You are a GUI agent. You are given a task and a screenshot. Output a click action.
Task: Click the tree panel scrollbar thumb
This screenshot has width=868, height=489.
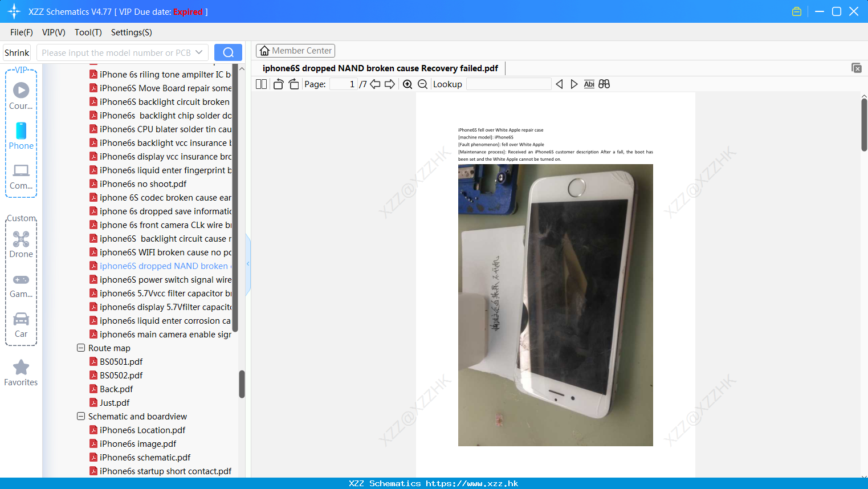click(242, 384)
